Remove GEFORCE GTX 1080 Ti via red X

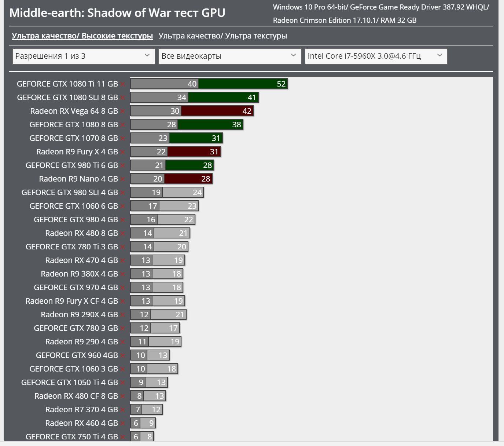(x=122, y=84)
